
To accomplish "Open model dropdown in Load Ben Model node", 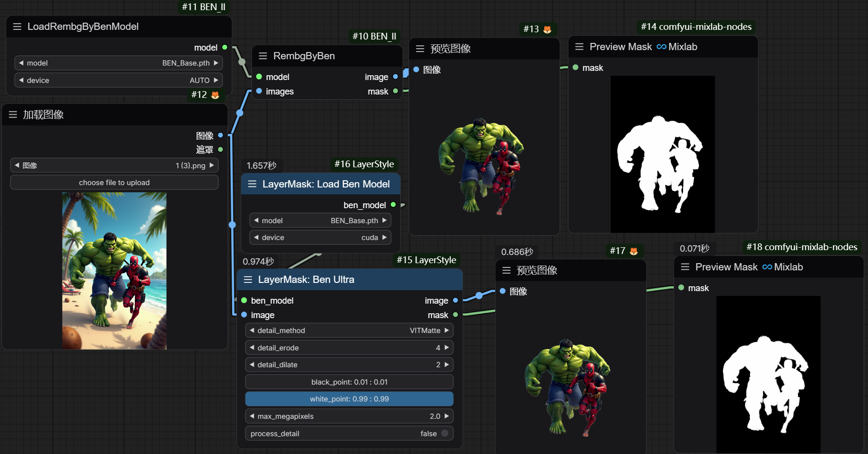I will click(x=320, y=221).
